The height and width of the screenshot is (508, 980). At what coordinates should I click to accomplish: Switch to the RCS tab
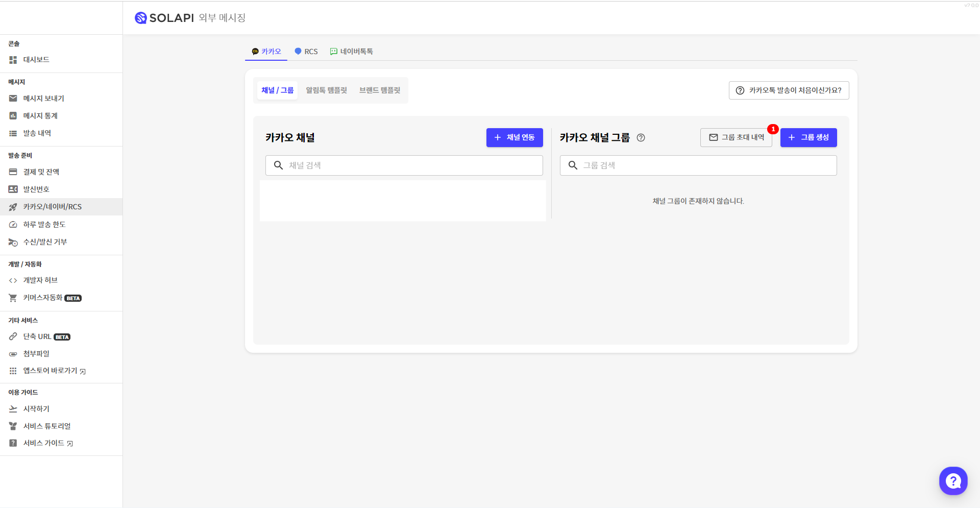pos(306,52)
